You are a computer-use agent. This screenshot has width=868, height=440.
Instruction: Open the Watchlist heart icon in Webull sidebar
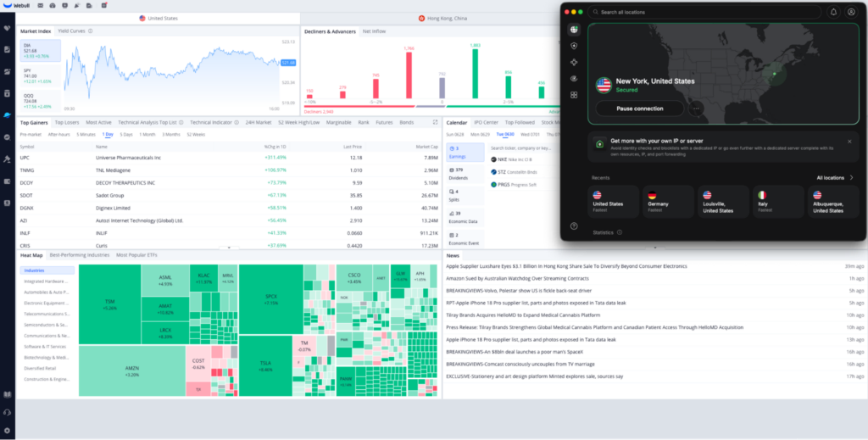[x=7, y=28]
